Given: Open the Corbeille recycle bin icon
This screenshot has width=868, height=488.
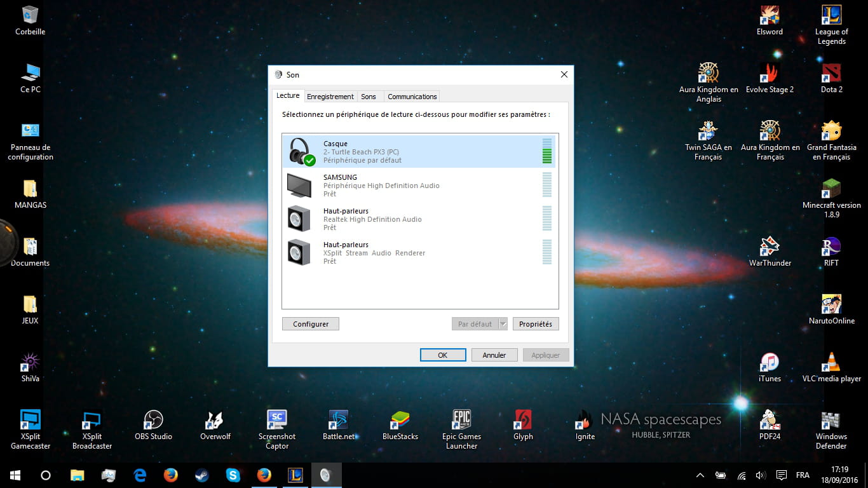Looking at the screenshot, I should click(x=30, y=20).
